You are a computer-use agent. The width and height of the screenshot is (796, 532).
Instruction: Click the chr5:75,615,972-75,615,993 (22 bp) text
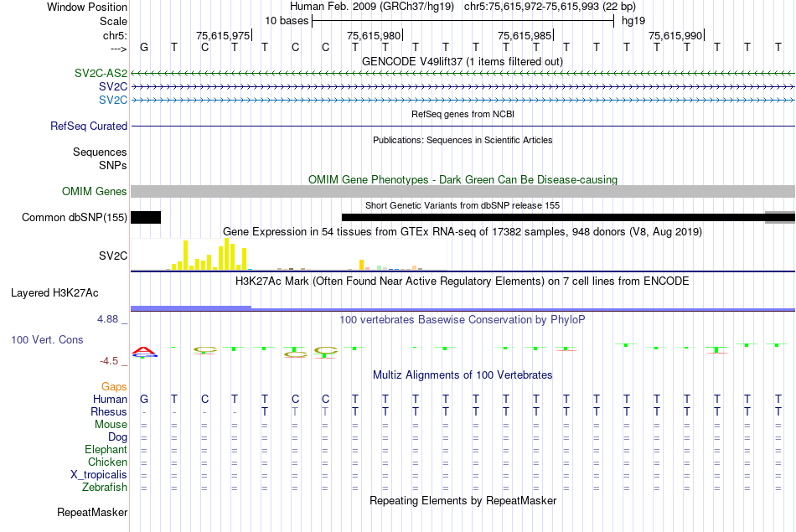point(550,7)
